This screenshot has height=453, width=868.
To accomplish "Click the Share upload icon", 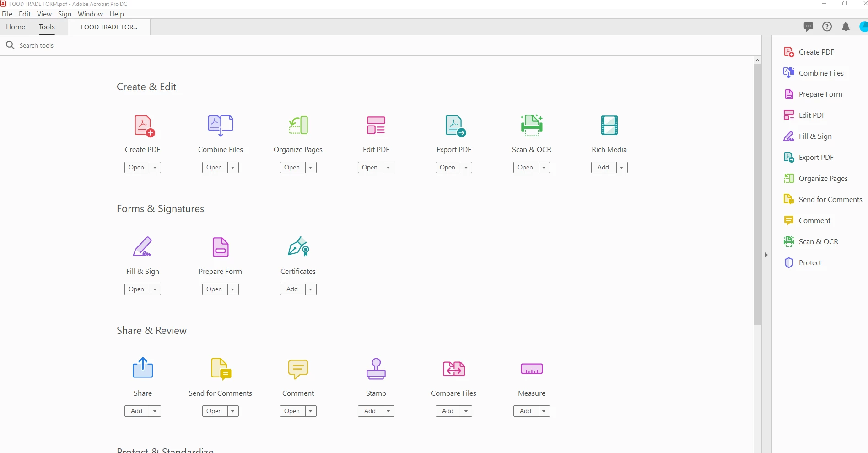I will (143, 367).
